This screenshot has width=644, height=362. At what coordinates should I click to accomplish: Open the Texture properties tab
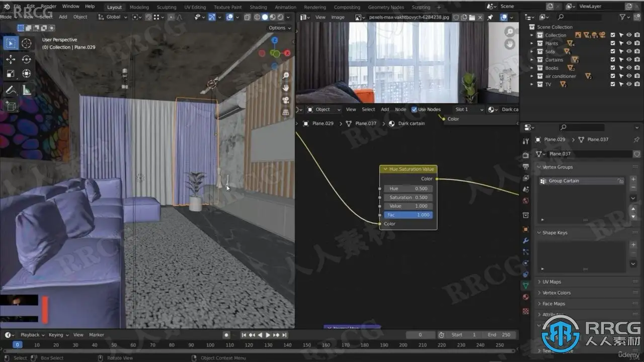(x=526, y=311)
